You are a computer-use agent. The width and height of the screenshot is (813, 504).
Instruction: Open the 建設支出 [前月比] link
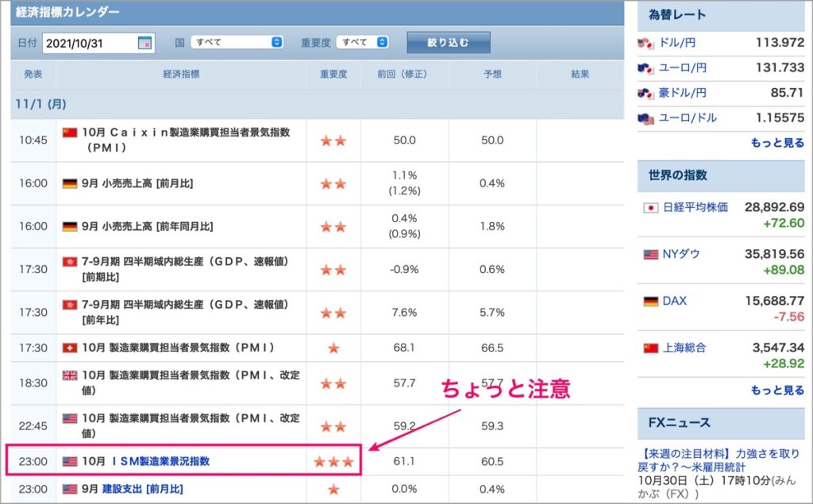pos(143,489)
